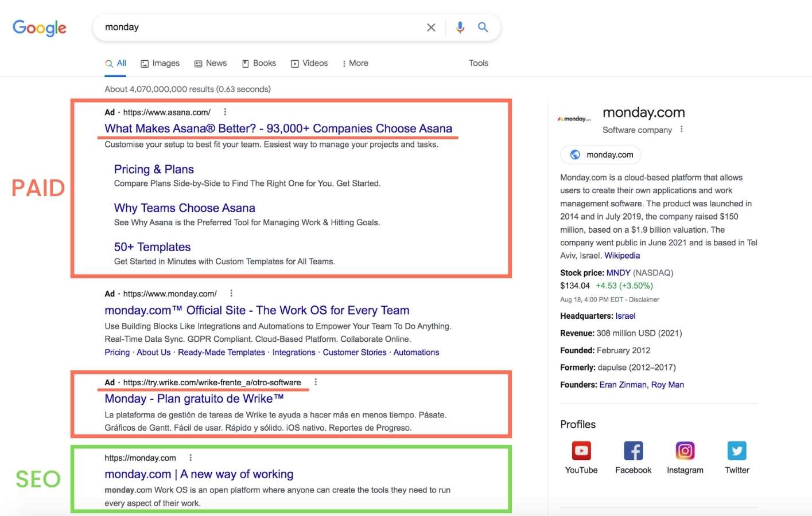Open the YouTube profile icon
The width and height of the screenshot is (812, 516).
tap(581, 451)
